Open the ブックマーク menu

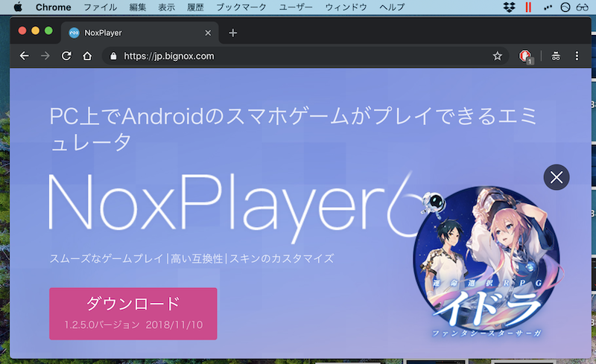(241, 7)
